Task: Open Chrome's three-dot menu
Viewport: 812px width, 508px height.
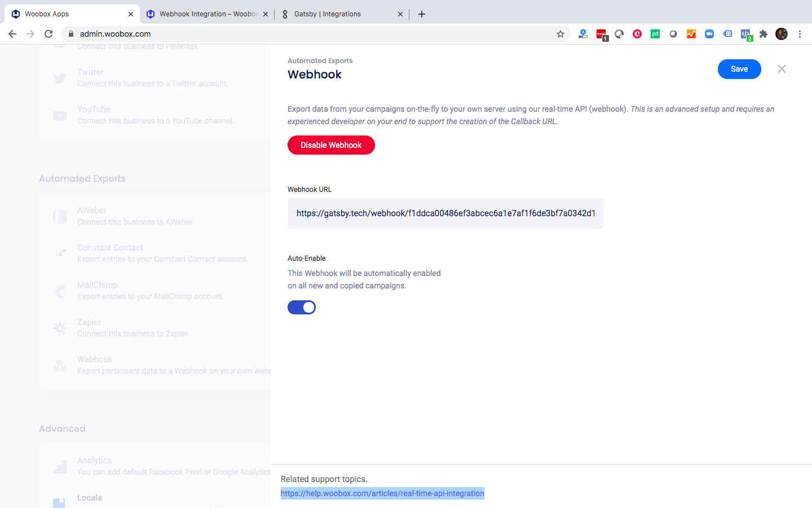Action: [x=800, y=34]
